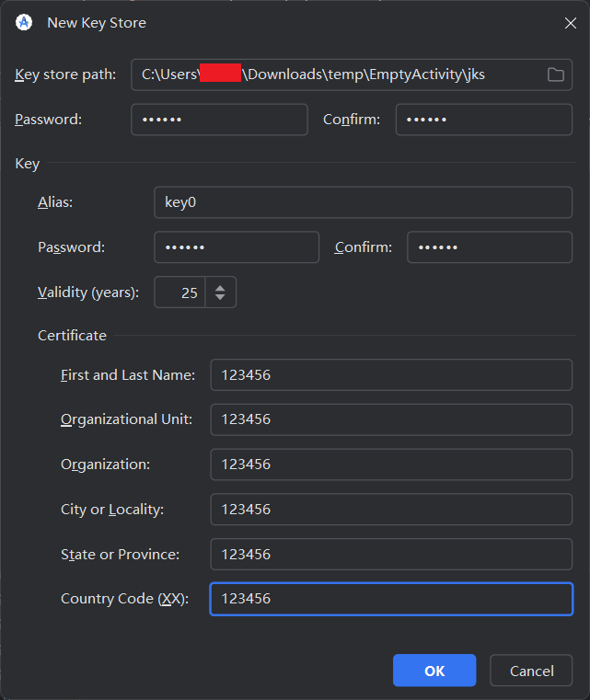Click into the Organization field
The width and height of the screenshot is (590, 700).
(x=390, y=465)
